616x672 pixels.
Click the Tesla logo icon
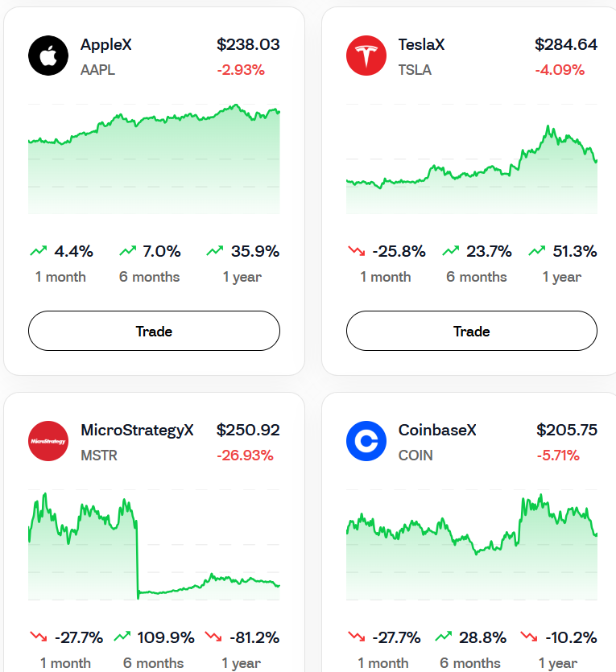[366, 56]
